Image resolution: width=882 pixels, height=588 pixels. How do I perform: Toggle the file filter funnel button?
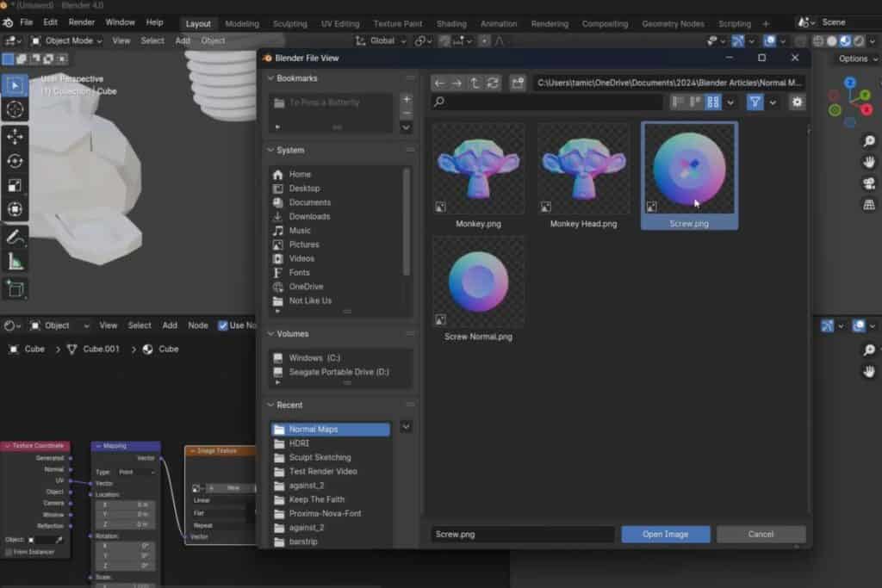click(x=755, y=102)
